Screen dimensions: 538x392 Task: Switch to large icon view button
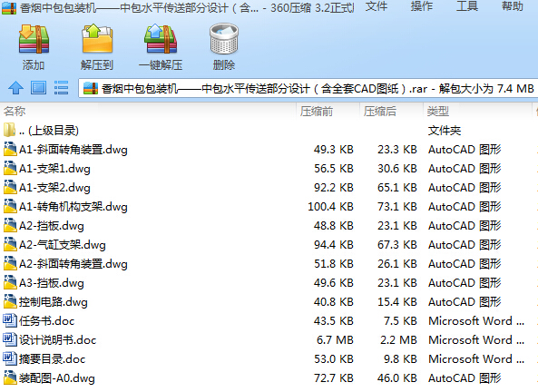tap(38, 88)
